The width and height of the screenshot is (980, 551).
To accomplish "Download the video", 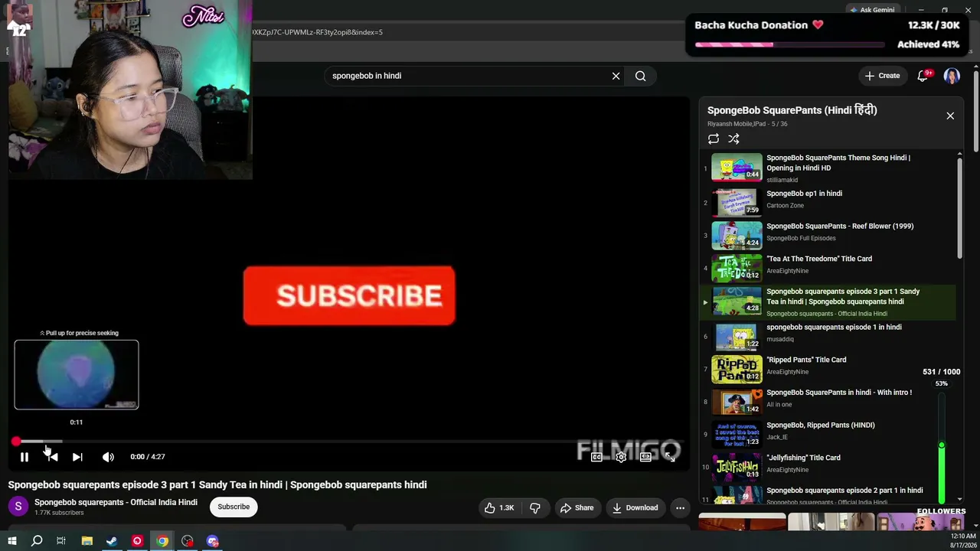I will (635, 507).
